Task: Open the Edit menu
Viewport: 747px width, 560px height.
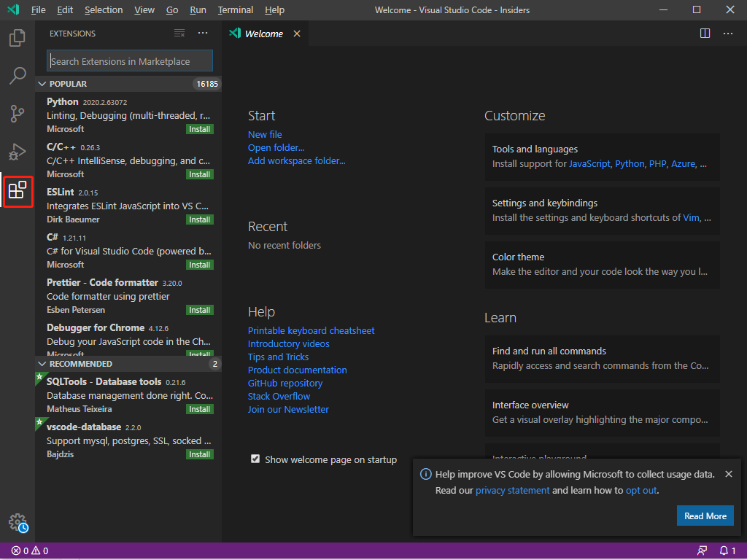Action: (x=65, y=10)
